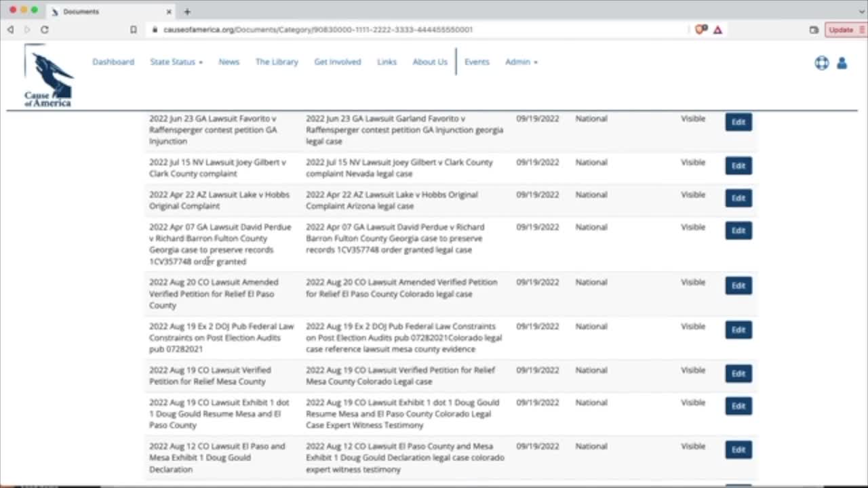Screen dimensions: 868x488
Task: Reload the page with the refresh icon
Action: tap(45, 30)
